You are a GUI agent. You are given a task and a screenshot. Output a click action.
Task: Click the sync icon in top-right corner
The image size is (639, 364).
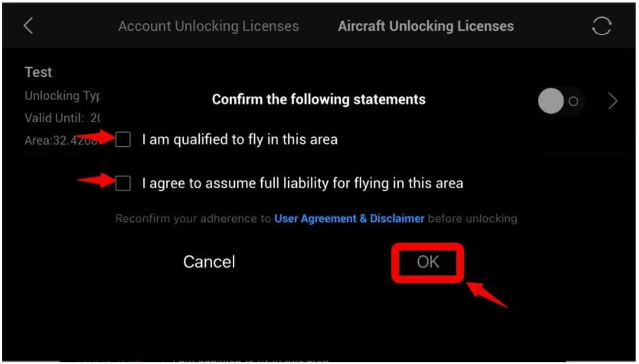[x=602, y=26]
